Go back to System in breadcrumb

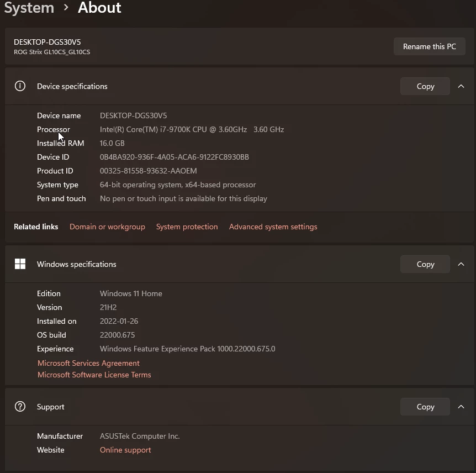click(29, 7)
